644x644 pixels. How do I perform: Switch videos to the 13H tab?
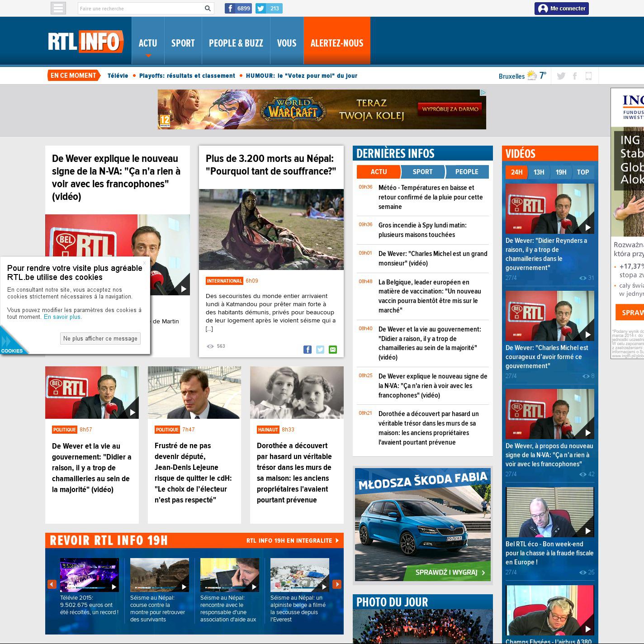point(539,172)
